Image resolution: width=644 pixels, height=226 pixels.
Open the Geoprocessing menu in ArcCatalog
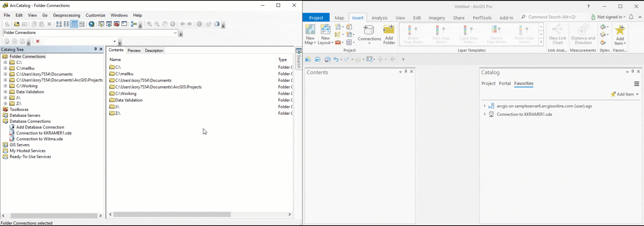pyautogui.click(x=66, y=15)
